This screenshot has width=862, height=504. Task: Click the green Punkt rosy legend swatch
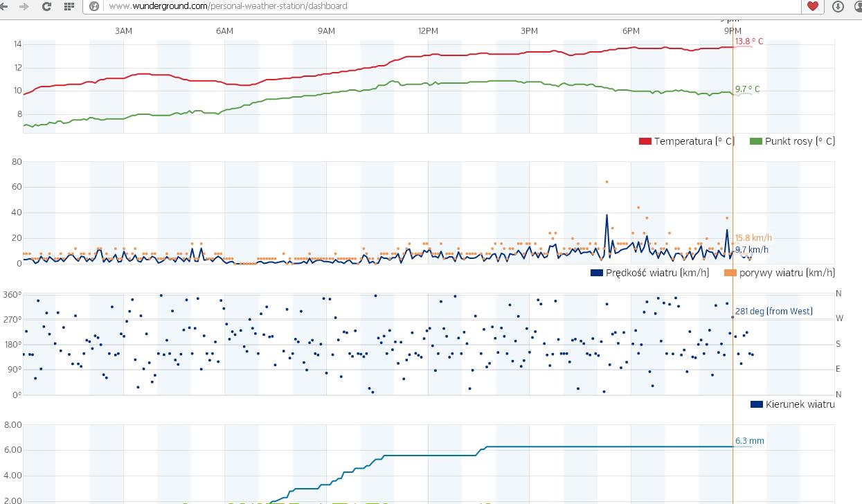(756, 141)
